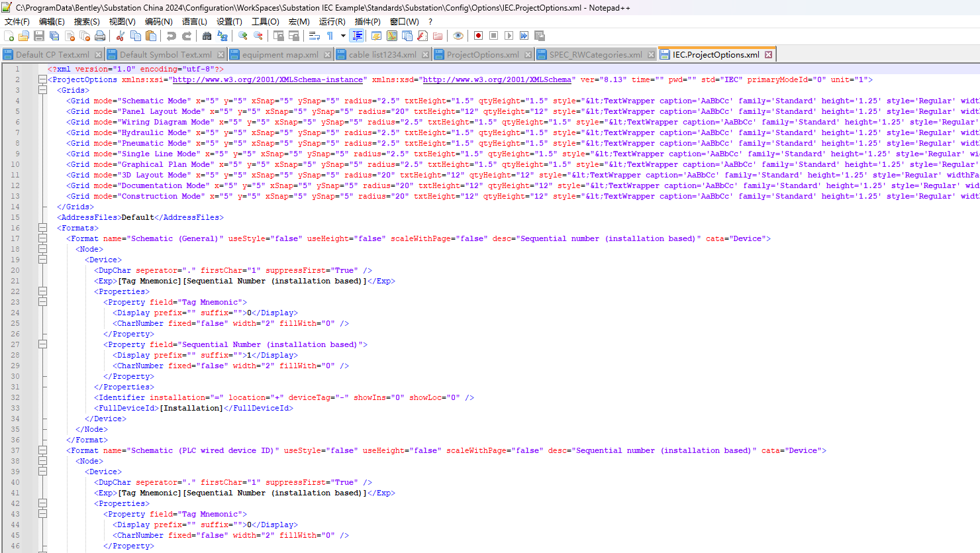The width and height of the screenshot is (980, 553).
Task: Start macro recording with the red dot icon
Action: pos(478,36)
